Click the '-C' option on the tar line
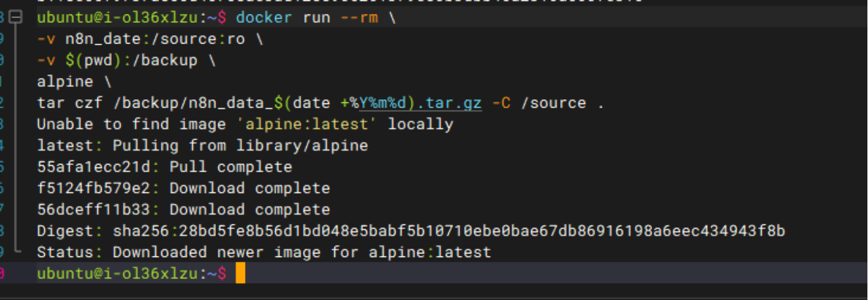868x300 pixels. 501,103
